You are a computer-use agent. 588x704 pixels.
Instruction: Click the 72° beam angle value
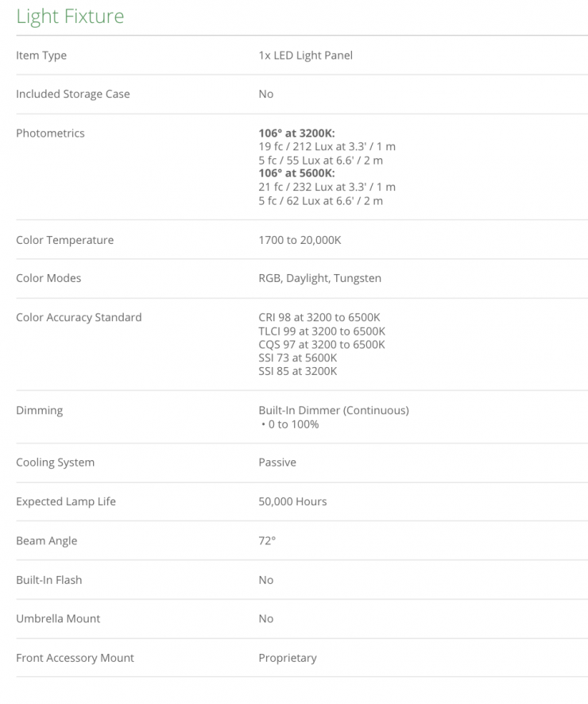coord(267,540)
